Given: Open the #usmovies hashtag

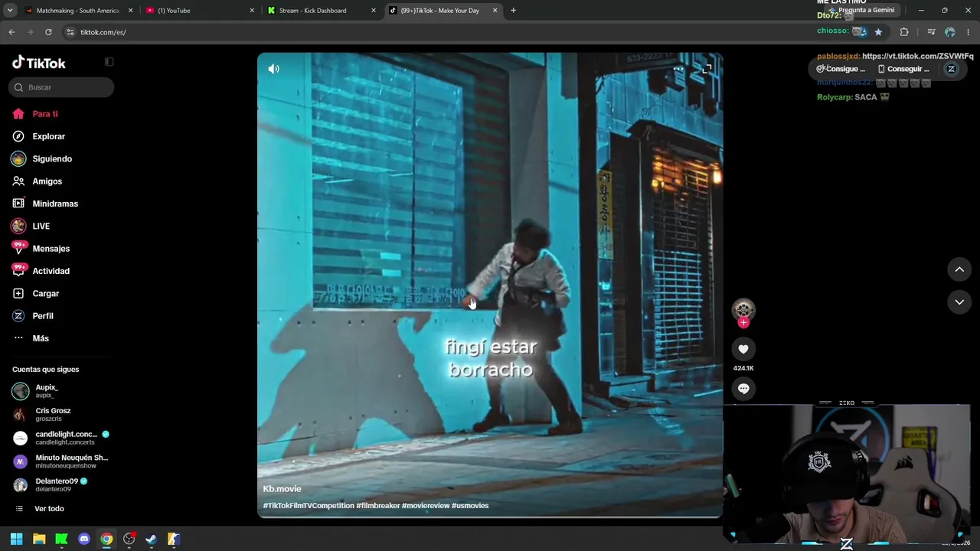Looking at the screenshot, I should 470,506.
